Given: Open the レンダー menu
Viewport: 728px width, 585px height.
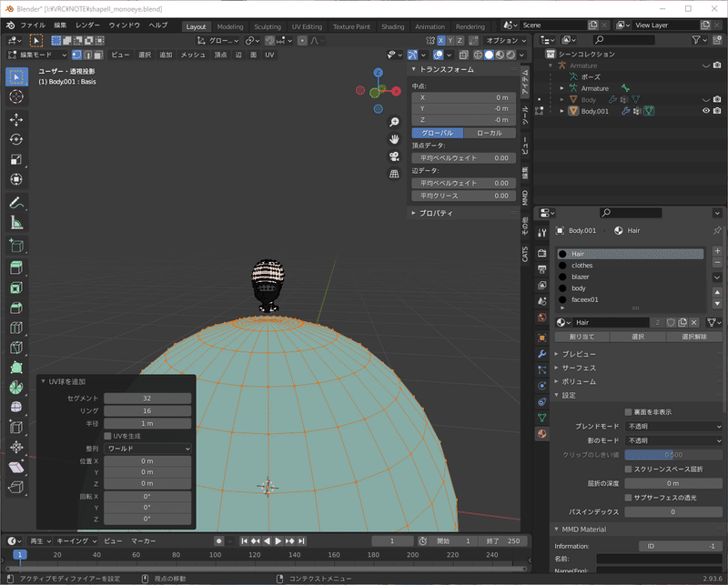Looking at the screenshot, I should [87, 25].
